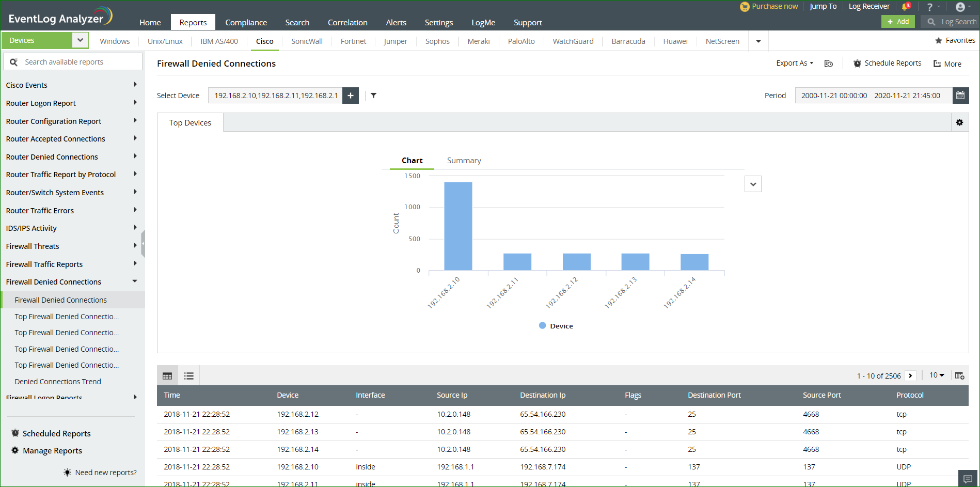Switch to list view of records

189,376
